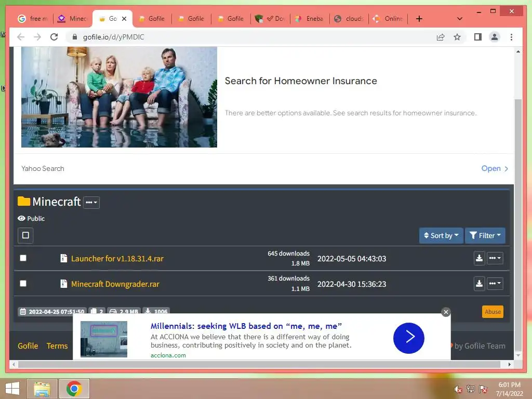532x399 pixels.
Task: Go forward with browser forward arrow
Action: 37,37
